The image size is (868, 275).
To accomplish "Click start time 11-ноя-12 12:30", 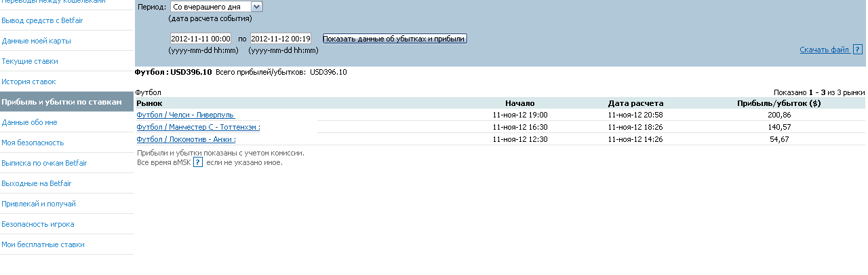I will point(520,139).
